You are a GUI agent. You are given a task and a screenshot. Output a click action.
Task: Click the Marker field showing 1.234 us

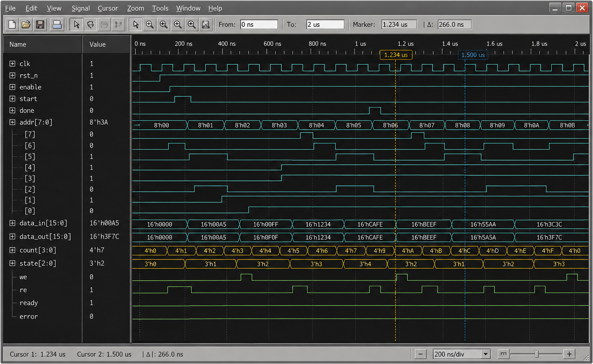click(x=399, y=25)
